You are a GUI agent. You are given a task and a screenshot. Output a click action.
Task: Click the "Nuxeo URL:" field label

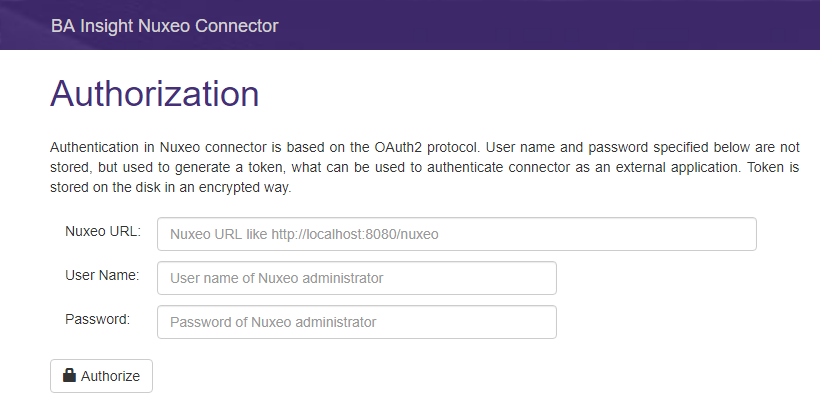click(x=103, y=232)
